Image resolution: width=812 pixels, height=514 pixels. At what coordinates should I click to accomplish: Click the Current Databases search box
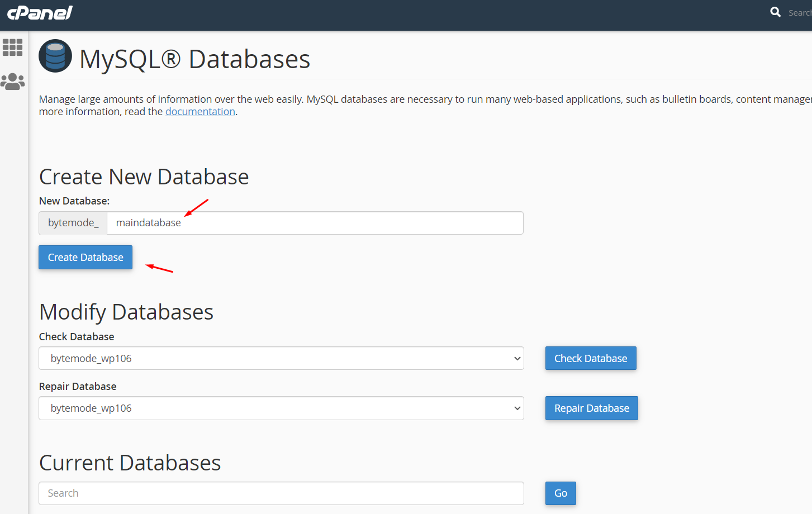pos(281,493)
